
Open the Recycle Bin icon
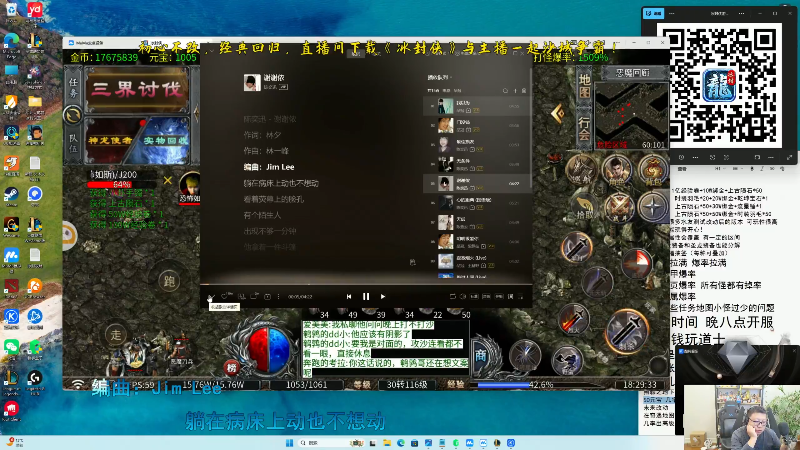click(11, 12)
